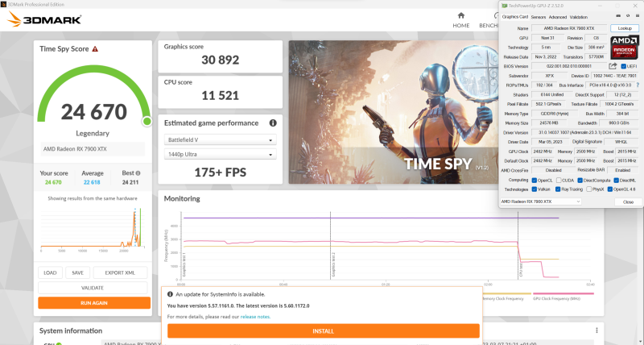Viewport: 644px width, 345px height.
Task: Click the green marker on the score gauge
Action: [147, 121]
